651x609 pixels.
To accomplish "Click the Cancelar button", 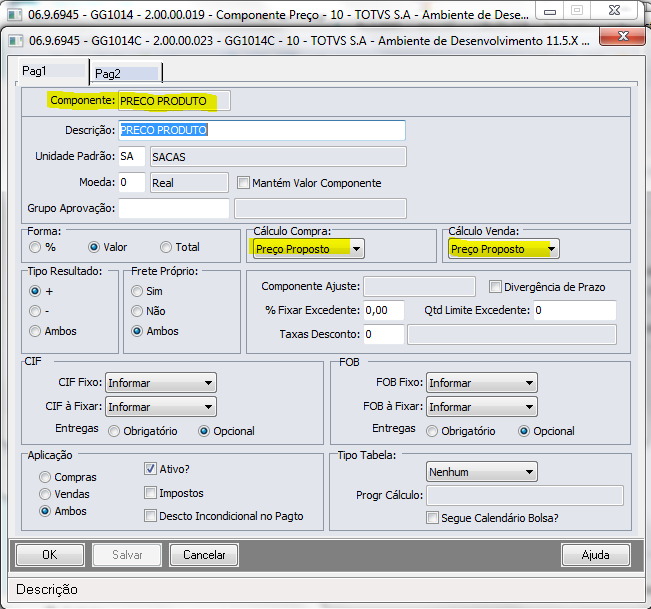I will [204, 555].
